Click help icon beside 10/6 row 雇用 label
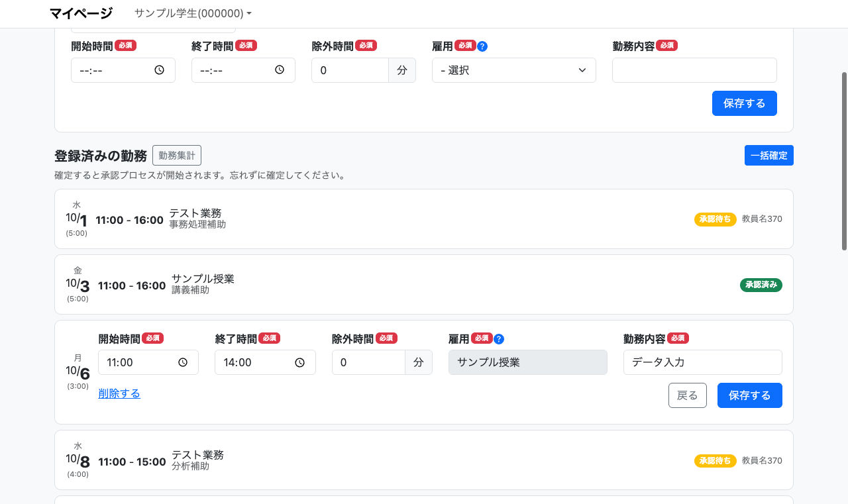Screen dimensions: 848x504 point(499,339)
